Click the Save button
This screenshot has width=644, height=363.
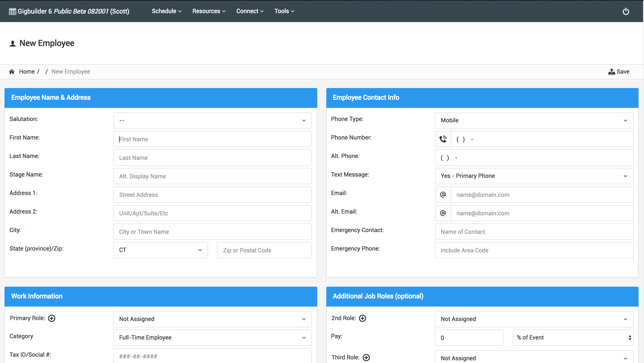point(619,72)
